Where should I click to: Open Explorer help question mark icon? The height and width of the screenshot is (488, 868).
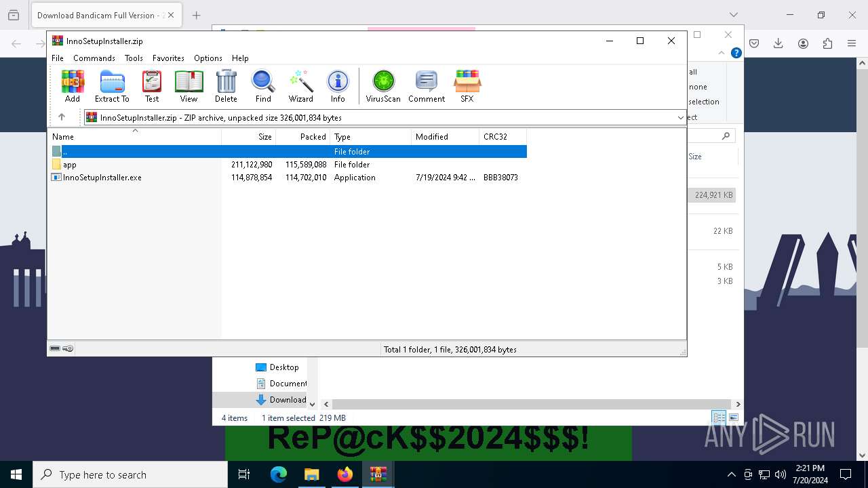(736, 53)
